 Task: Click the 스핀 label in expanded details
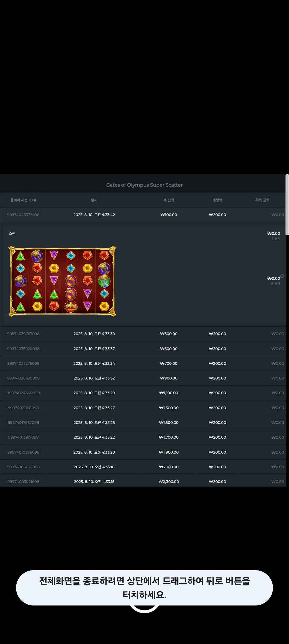[12, 233]
